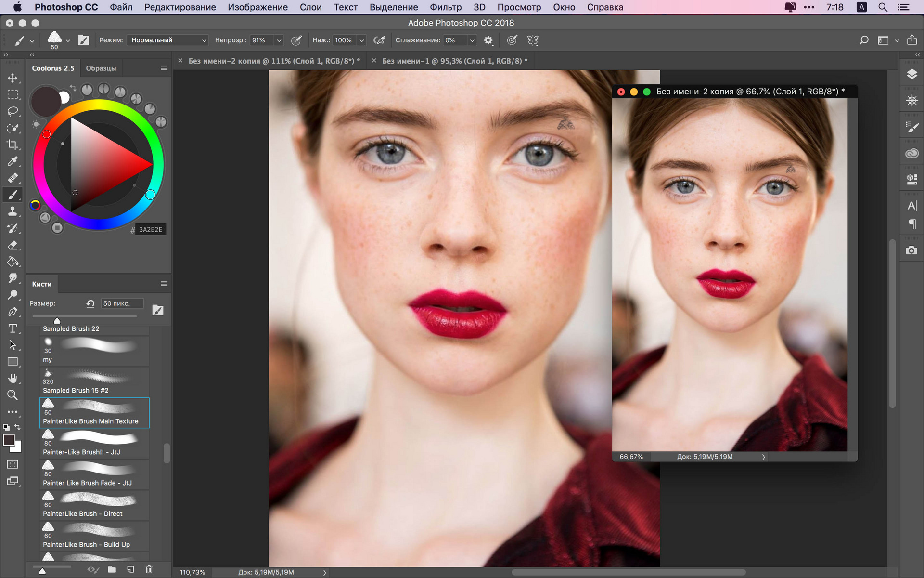The height and width of the screenshot is (578, 924).
Task: Select the Eraser tool
Action: pos(13,245)
